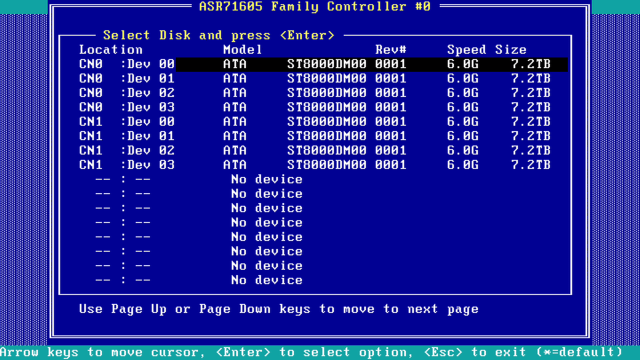This screenshot has height=360, width=640.
Task: Click the ST8000DM00 model of CN0 Dev 02
Action: click(327, 93)
